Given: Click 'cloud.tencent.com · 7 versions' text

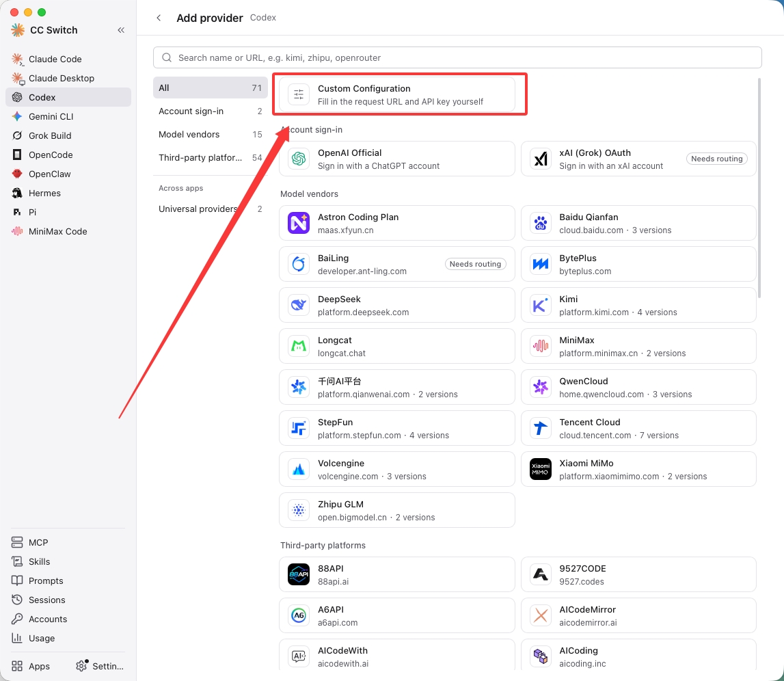Looking at the screenshot, I should coord(619,435).
